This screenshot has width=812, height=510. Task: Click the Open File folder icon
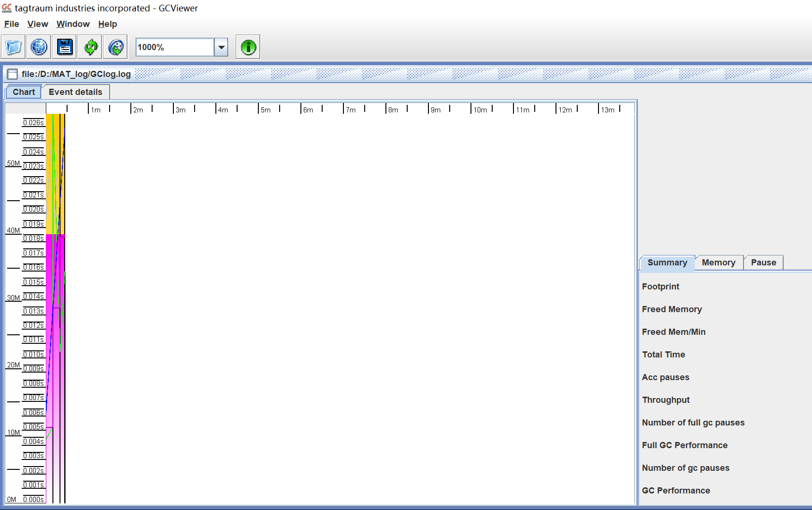tap(14, 47)
